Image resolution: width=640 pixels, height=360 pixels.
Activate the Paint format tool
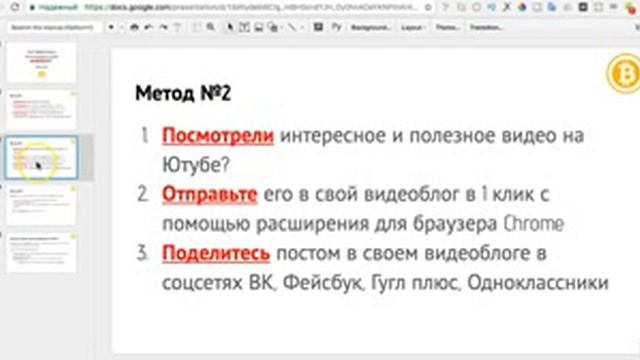tap(178, 27)
